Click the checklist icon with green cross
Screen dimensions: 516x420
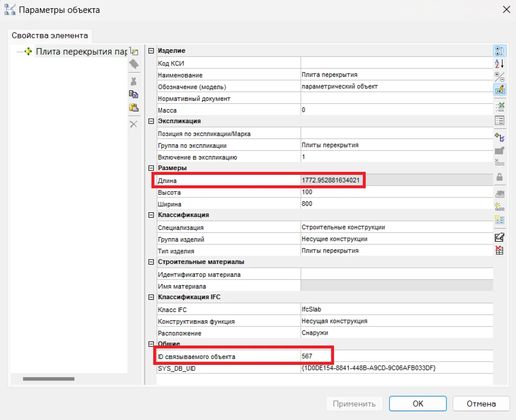(500, 107)
